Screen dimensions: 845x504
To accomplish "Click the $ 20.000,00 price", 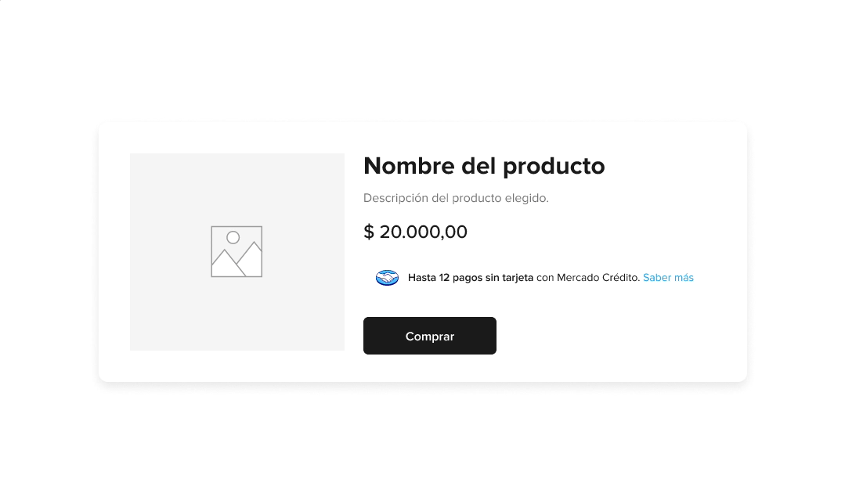I will [x=416, y=232].
